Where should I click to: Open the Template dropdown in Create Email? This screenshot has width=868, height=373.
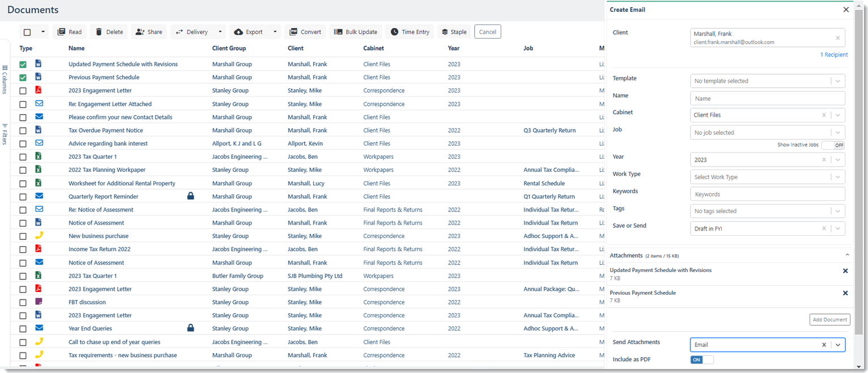839,80
